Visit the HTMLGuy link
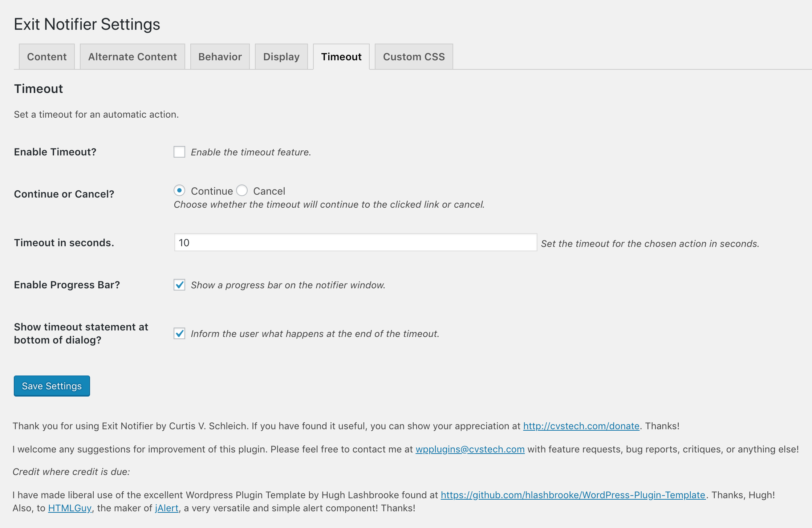 pyautogui.click(x=70, y=508)
